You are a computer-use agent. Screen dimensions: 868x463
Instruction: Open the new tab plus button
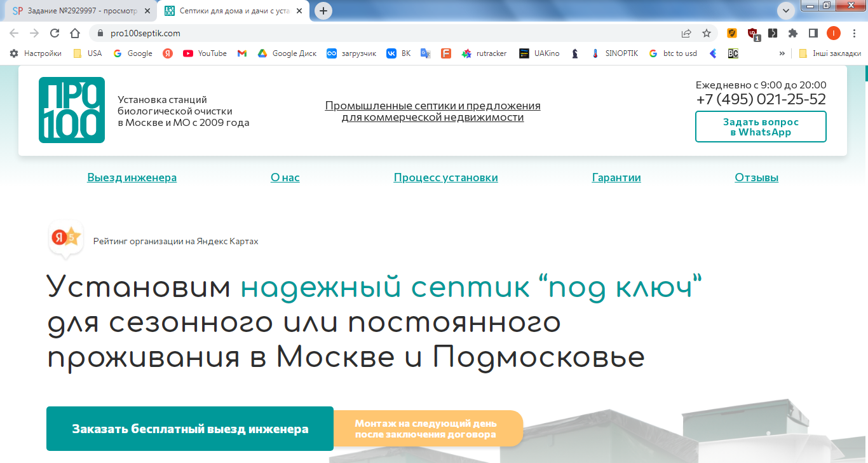click(x=323, y=10)
